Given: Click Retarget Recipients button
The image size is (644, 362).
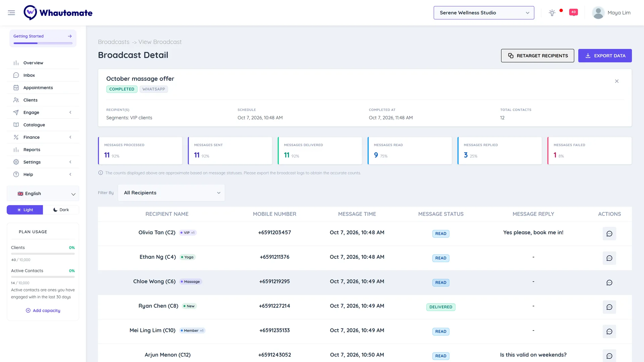Looking at the screenshot, I should [x=537, y=56].
